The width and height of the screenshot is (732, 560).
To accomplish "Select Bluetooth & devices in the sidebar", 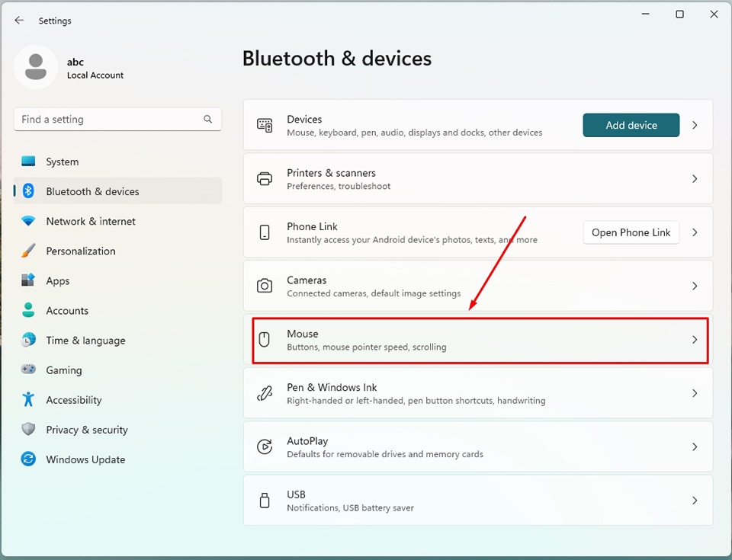I will click(117, 191).
